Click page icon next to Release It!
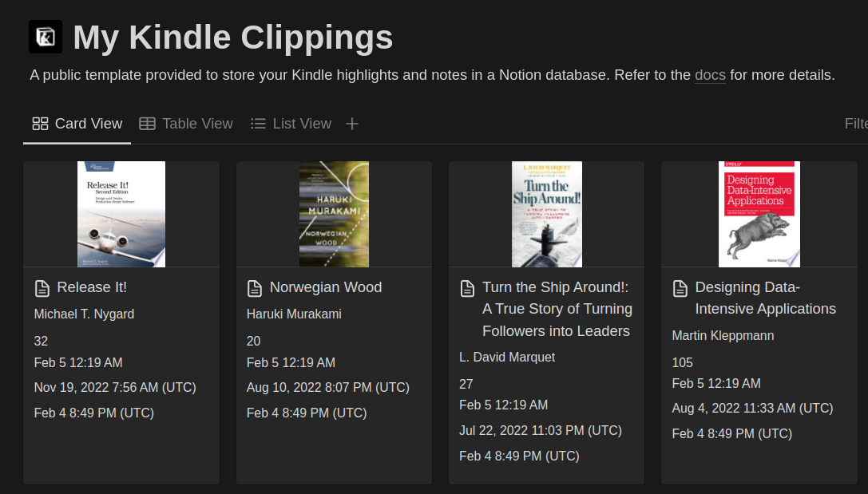Viewport: 868px width, 494px height. (x=42, y=288)
